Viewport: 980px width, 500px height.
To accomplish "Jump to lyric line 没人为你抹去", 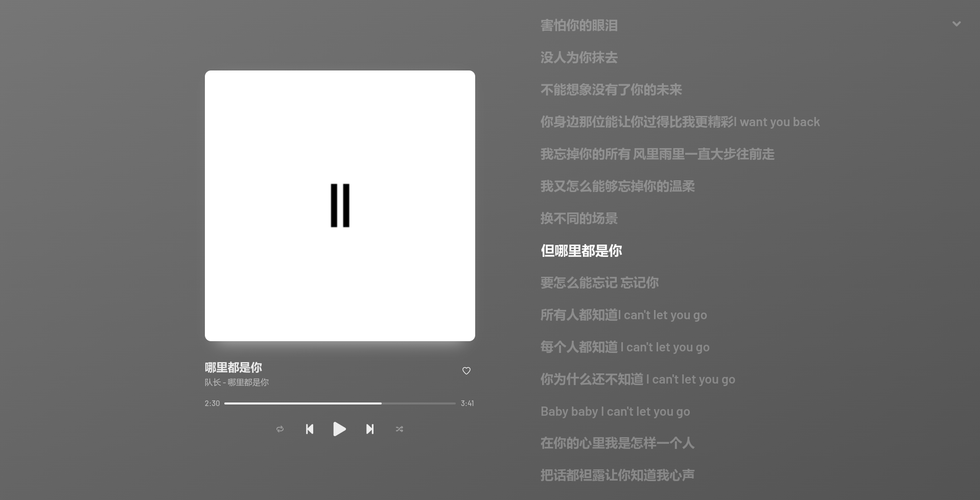I will [579, 58].
